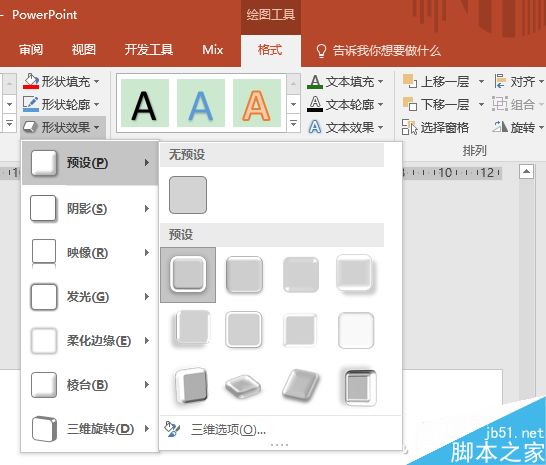Open the 审阅 ribbon tab
The width and height of the screenshot is (546, 465).
click(x=31, y=50)
